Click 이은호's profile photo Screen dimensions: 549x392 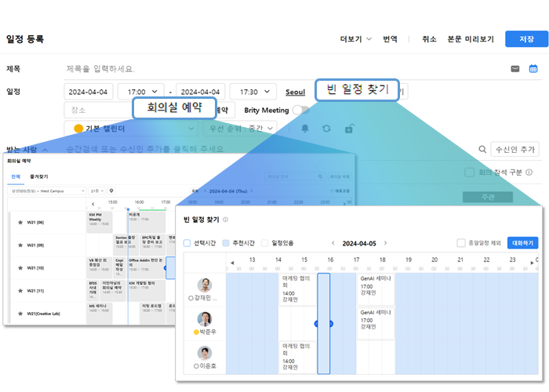[205, 353]
